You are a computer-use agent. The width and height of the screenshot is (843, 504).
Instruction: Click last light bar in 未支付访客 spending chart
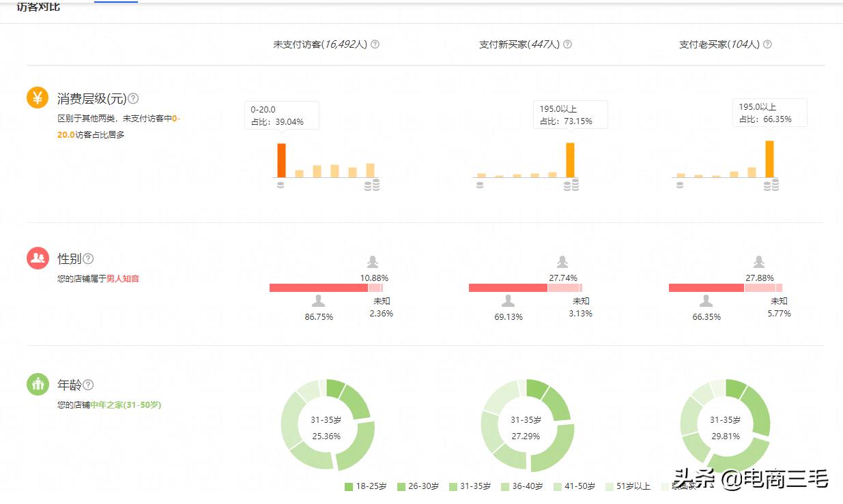click(370, 171)
